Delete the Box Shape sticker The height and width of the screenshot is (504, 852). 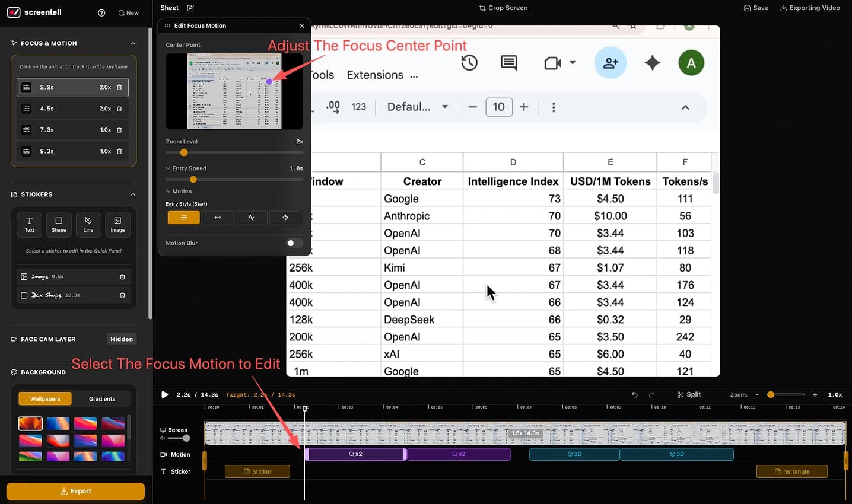click(x=122, y=295)
